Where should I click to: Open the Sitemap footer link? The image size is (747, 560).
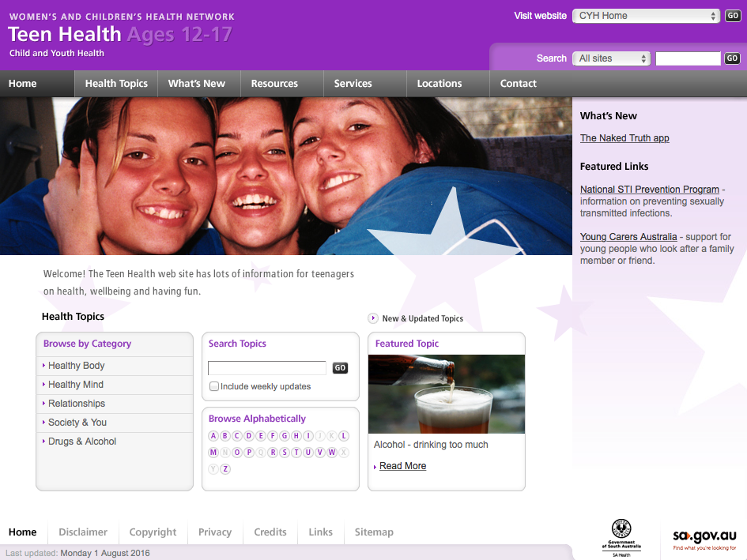coord(374,532)
